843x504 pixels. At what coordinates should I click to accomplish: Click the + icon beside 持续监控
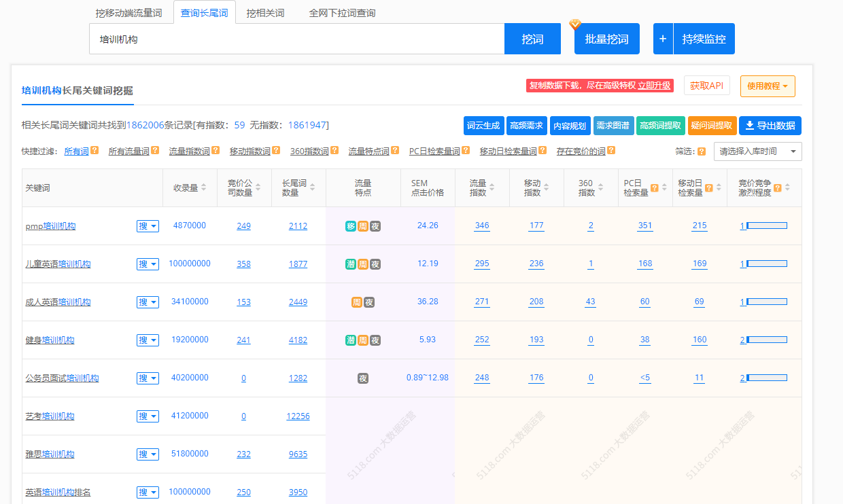tap(662, 39)
